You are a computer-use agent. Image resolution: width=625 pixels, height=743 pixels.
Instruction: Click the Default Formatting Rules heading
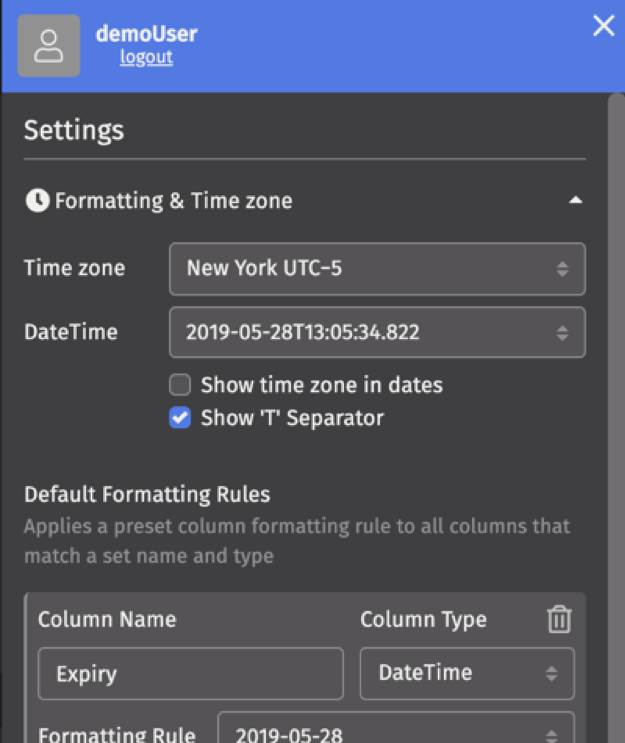pos(147,495)
